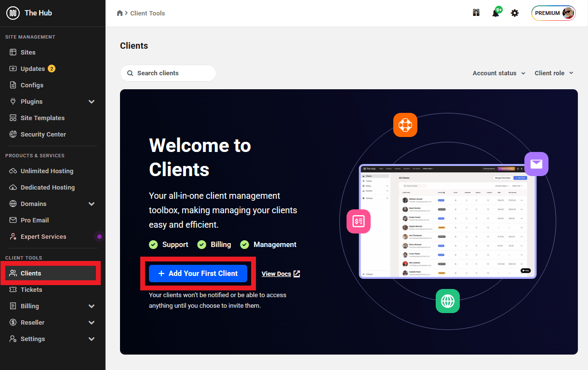The height and width of the screenshot is (370, 588).
Task: Click the Search clients field
Action: [168, 73]
